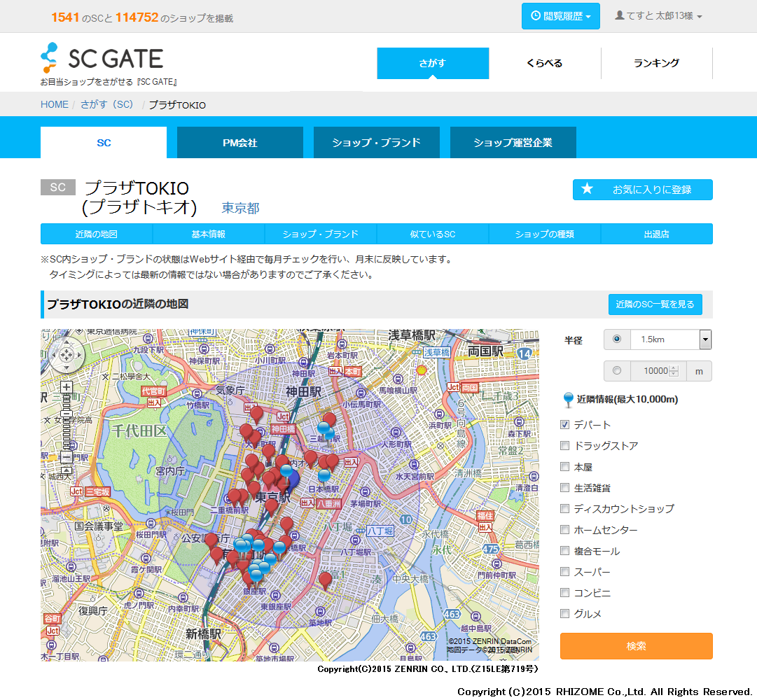Viewport: 757px width, 700px height.
Task: Switch to the ショップ・ブランド category tab
Action: [x=377, y=143]
